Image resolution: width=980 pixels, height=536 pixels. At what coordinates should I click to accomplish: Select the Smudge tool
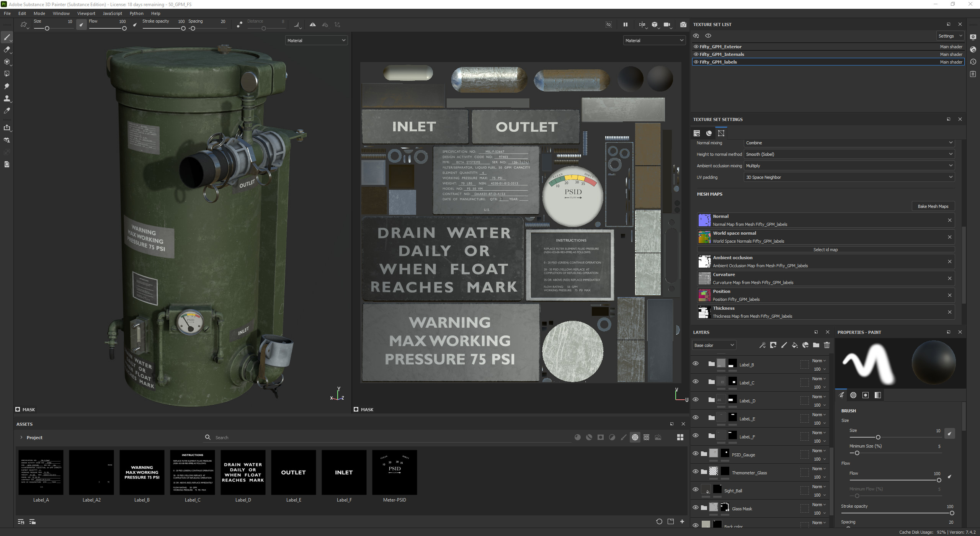7,86
